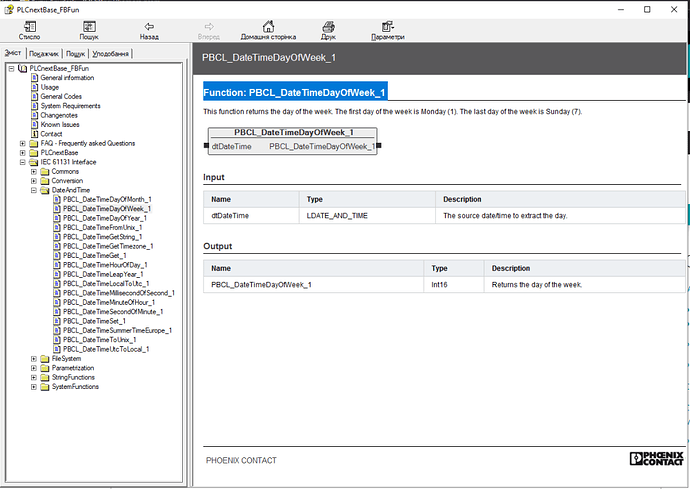690x489 pixels.
Task: Expand the StringFunctions folder
Action: (34, 377)
